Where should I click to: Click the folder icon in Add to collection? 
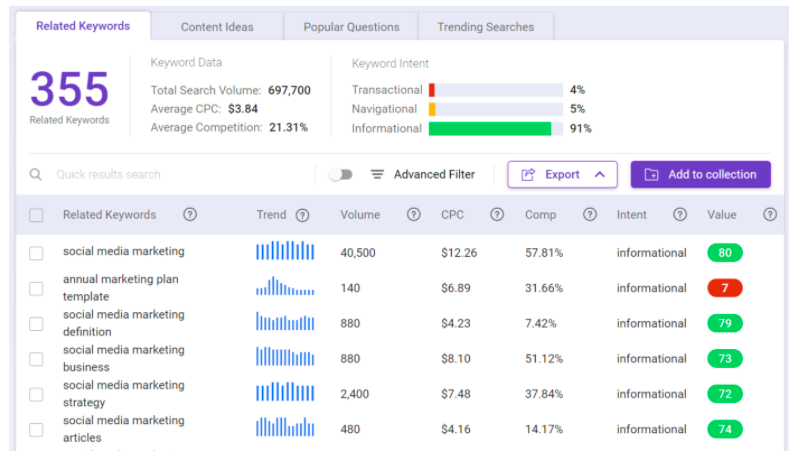click(x=651, y=175)
